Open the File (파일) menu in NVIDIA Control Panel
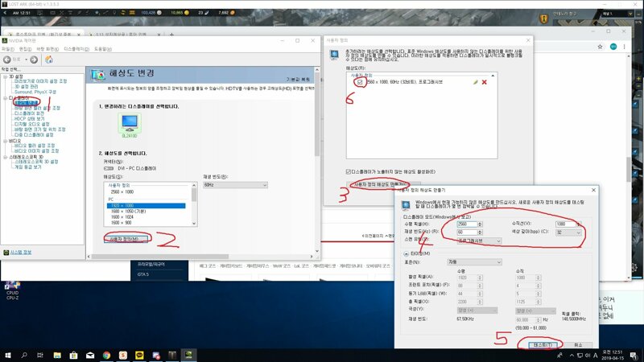 [8, 49]
